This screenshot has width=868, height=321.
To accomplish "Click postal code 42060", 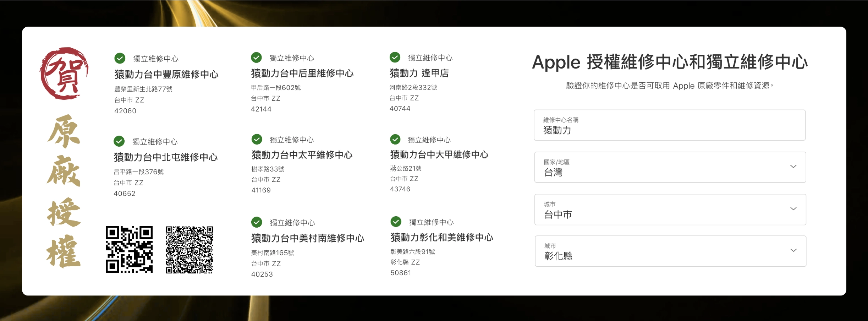I will [x=125, y=111].
